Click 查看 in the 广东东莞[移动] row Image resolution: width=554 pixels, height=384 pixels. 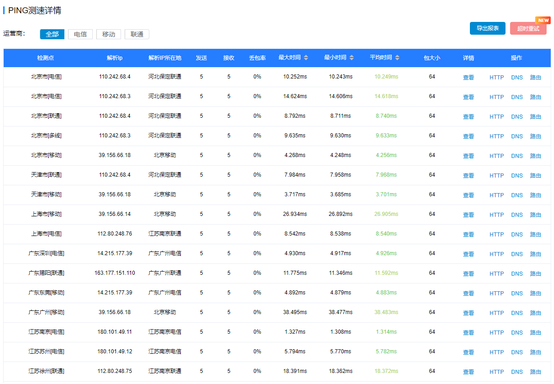(x=468, y=293)
